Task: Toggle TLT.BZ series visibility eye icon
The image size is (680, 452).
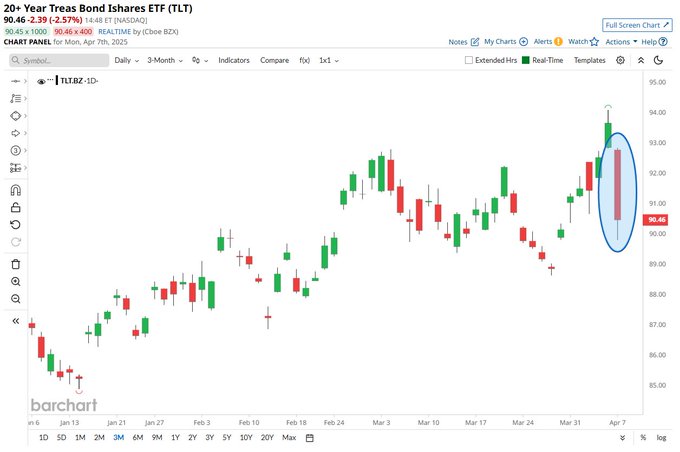Action: pyautogui.click(x=41, y=82)
